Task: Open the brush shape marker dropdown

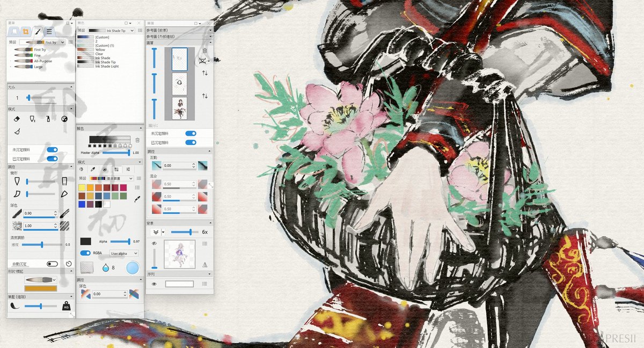Action: coord(41,280)
